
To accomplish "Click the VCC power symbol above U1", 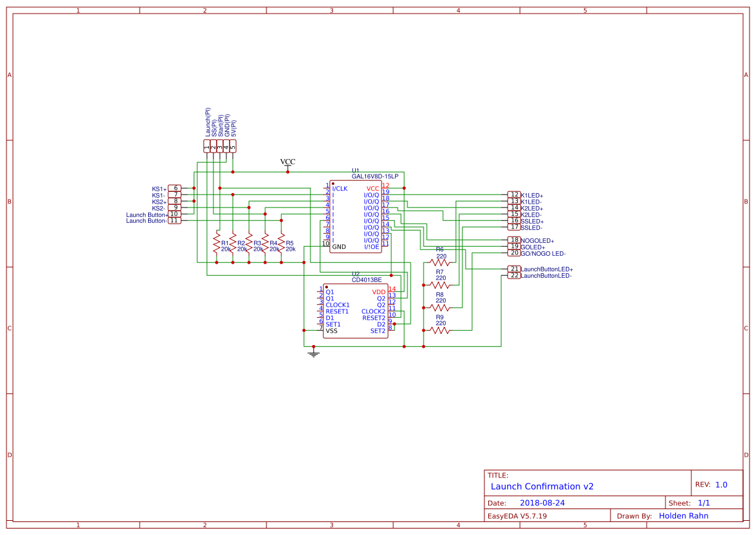I will click(x=286, y=162).
